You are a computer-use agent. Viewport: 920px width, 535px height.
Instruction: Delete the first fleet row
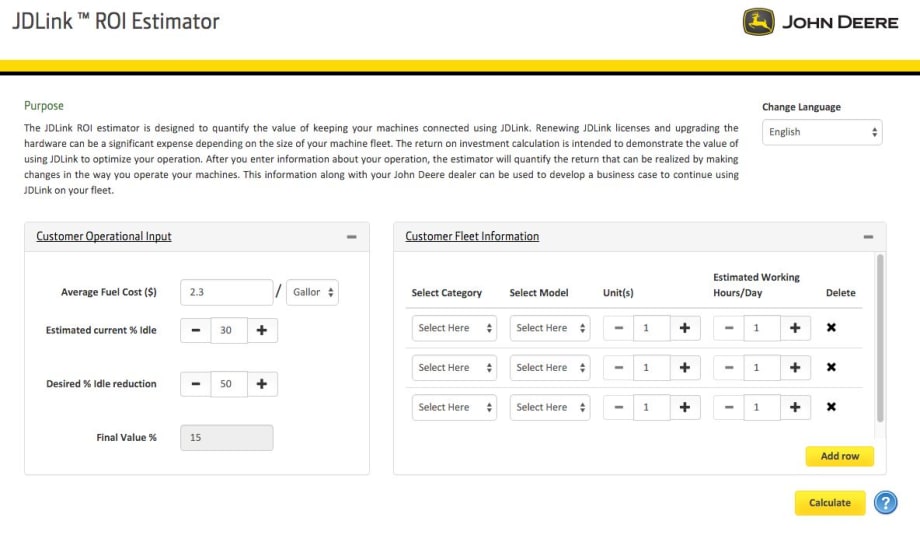point(831,327)
